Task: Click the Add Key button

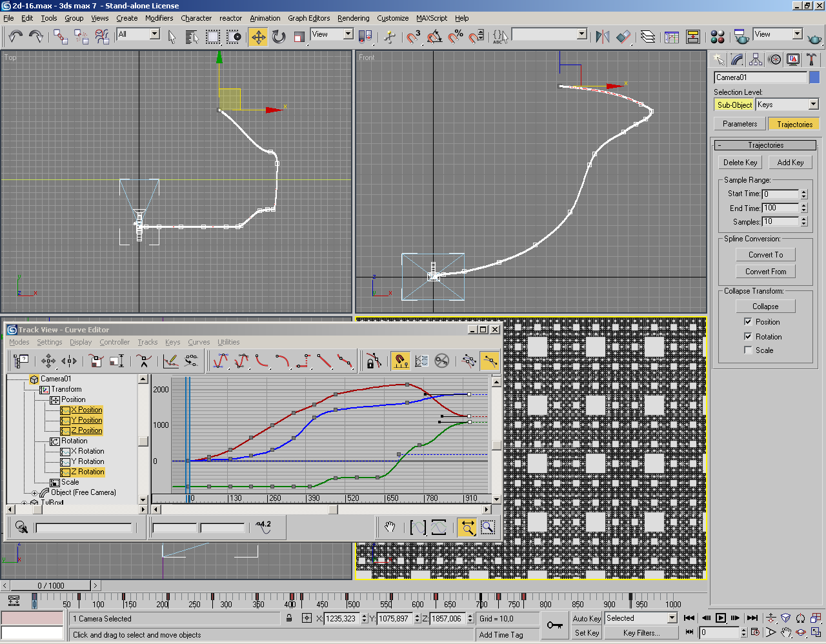Action: tap(790, 163)
